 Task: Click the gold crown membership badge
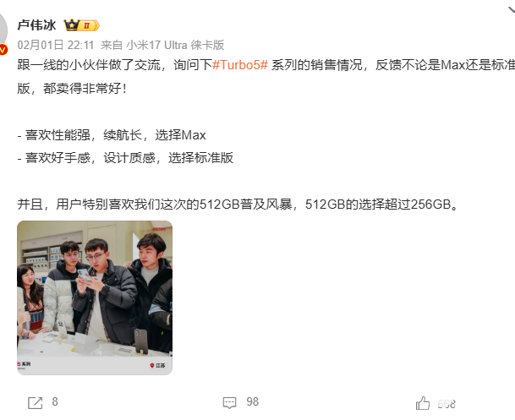coord(81,25)
